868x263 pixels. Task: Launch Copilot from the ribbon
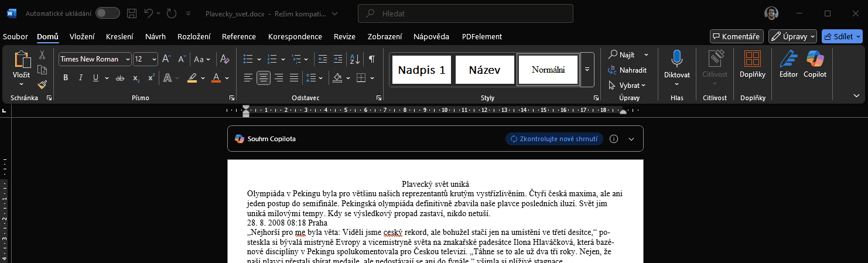click(x=815, y=59)
